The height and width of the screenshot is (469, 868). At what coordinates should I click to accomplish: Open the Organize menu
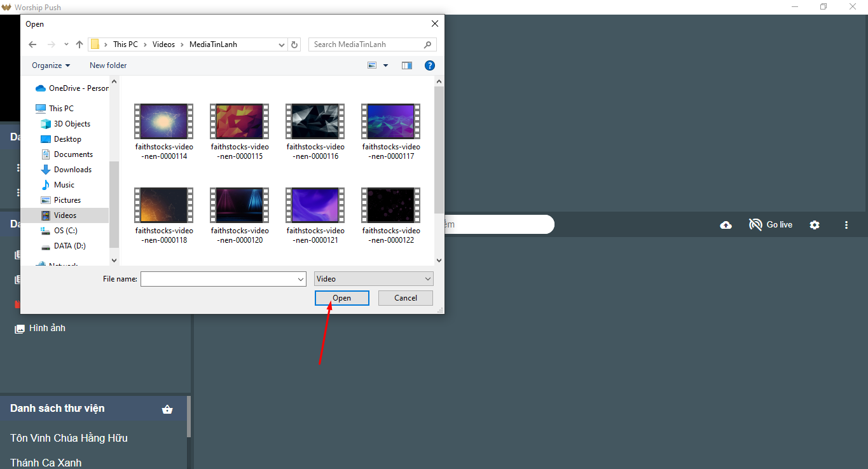click(51, 65)
